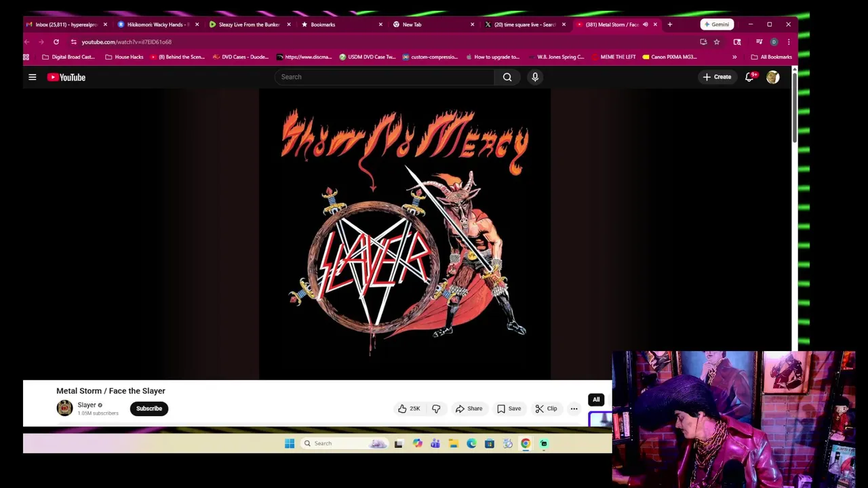Open House Hacks bookmark folder
Viewport: 868px width, 488px height.
tap(124, 57)
